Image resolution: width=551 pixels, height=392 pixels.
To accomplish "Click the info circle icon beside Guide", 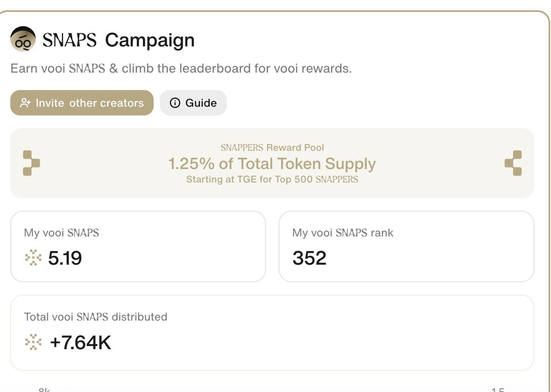I will [175, 103].
